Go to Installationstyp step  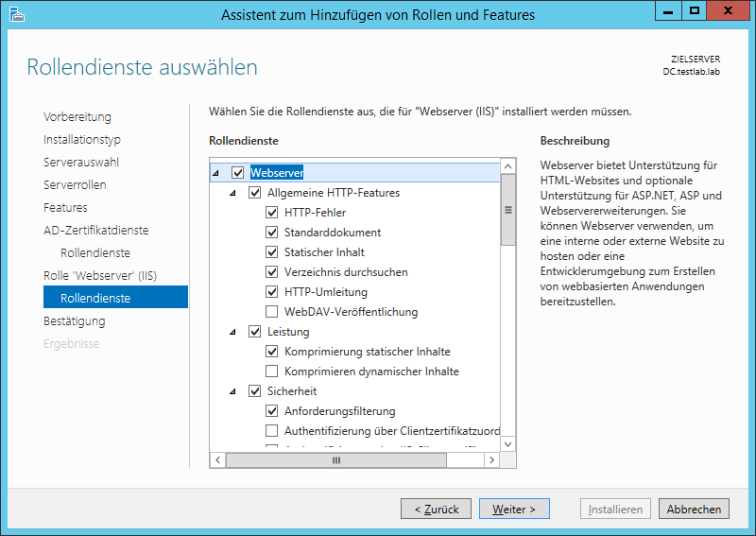[x=82, y=139]
